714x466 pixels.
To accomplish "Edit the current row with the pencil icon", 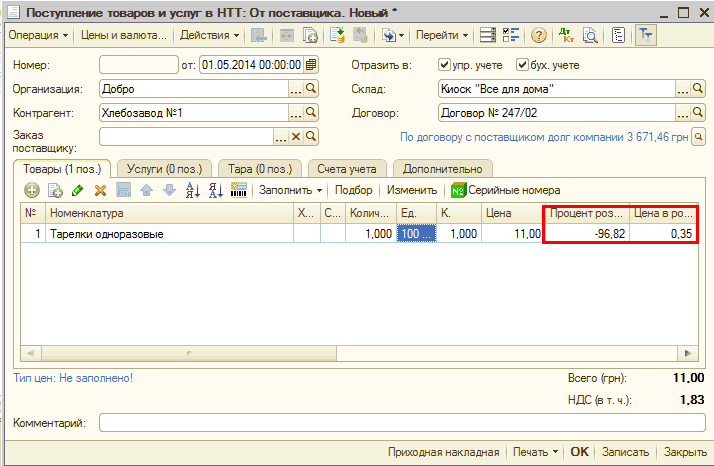I will tap(78, 190).
